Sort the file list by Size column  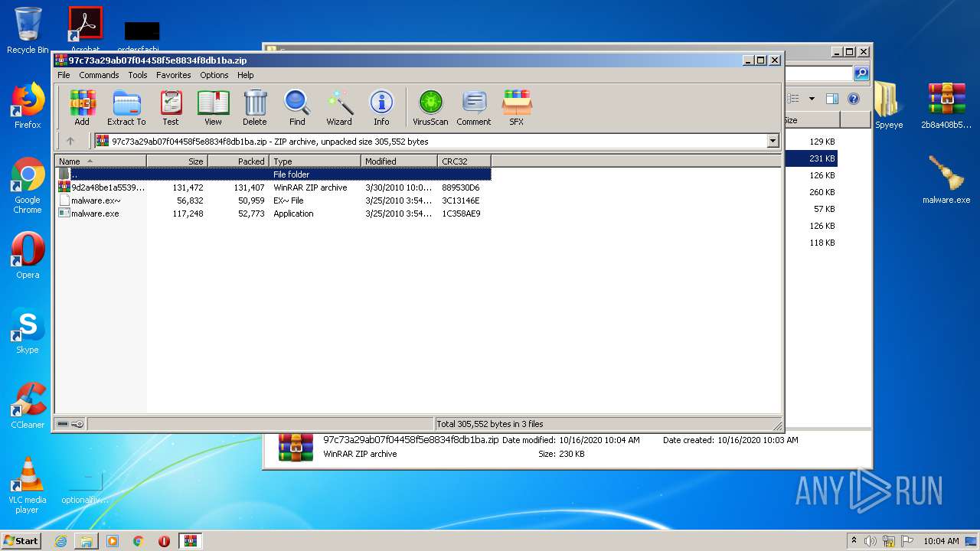pos(177,161)
